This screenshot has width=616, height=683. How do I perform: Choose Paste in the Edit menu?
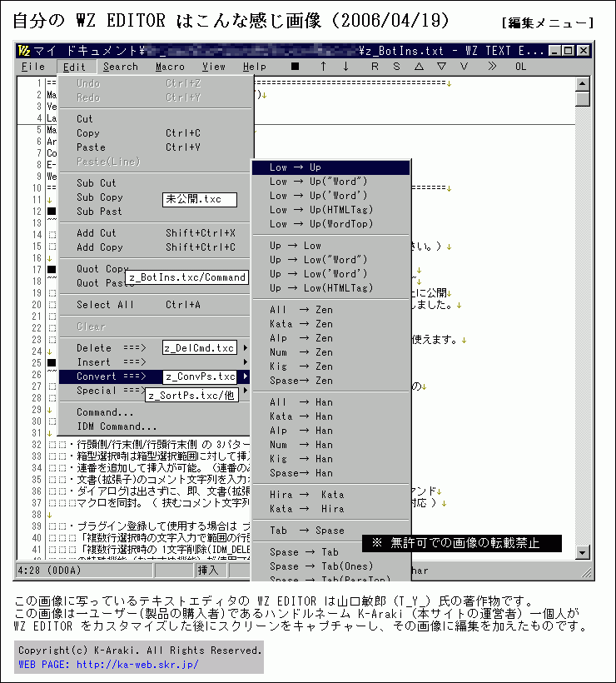(x=155, y=147)
